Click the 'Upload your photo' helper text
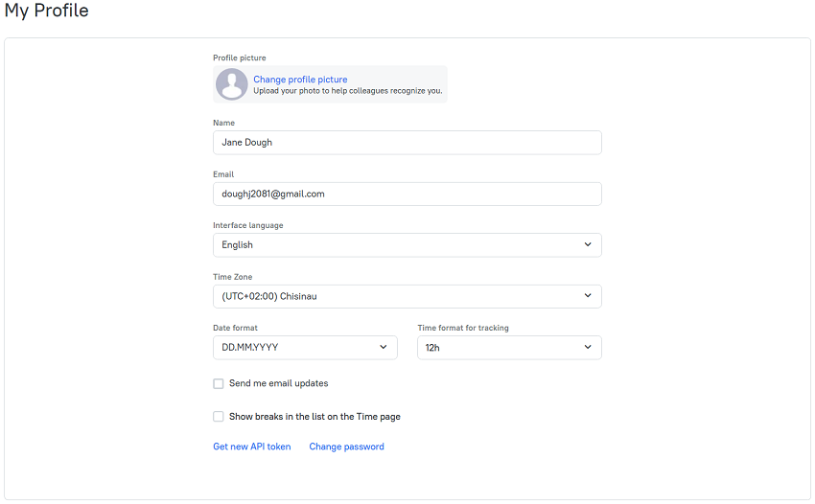The height and width of the screenshot is (504, 815). coord(348,91)
